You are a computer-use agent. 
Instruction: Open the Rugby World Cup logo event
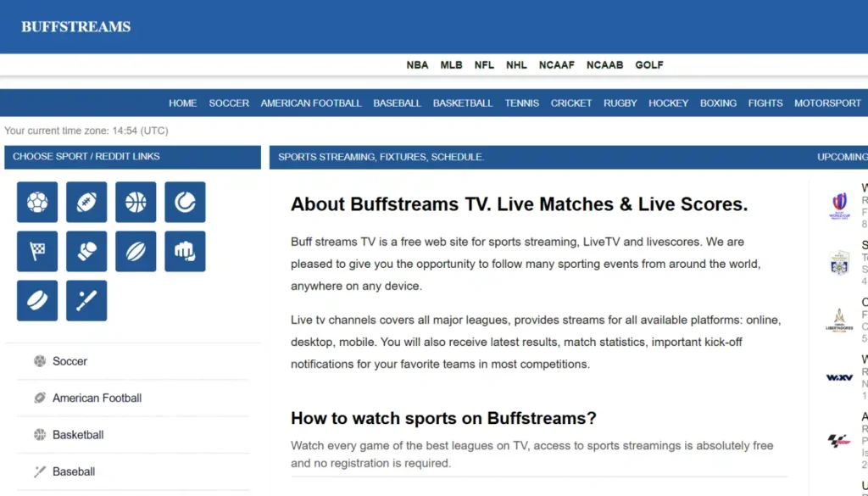840,206
